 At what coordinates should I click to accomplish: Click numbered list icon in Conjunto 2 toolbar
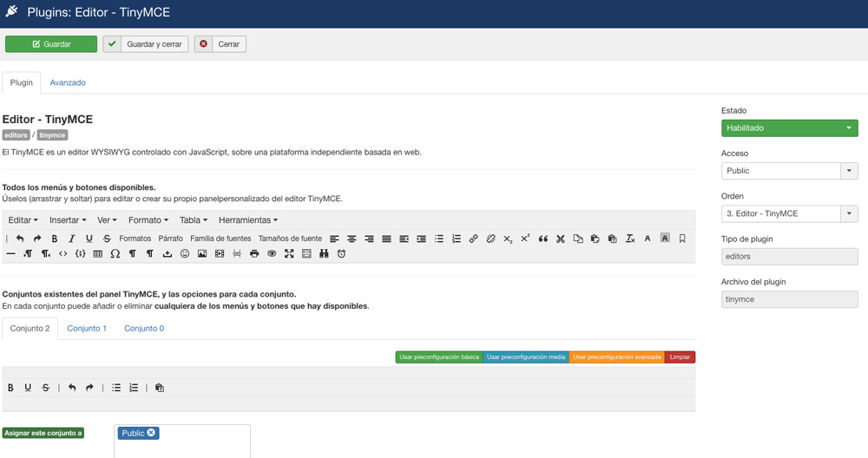point(134,388)
